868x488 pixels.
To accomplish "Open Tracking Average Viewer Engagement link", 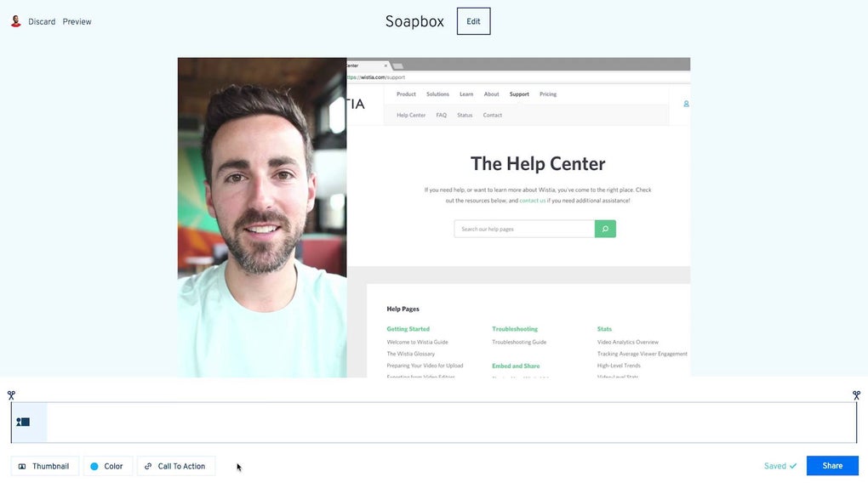I will click(642, 354).
